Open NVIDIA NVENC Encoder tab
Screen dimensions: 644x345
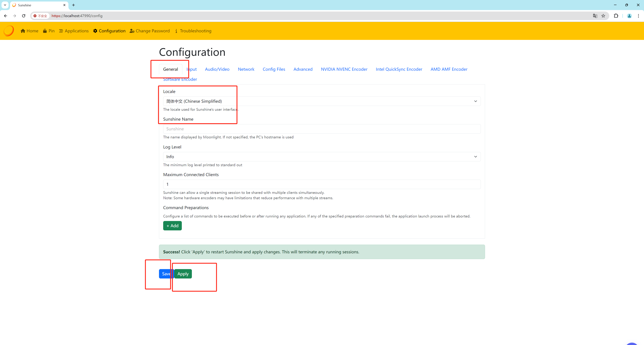[344, 69]
